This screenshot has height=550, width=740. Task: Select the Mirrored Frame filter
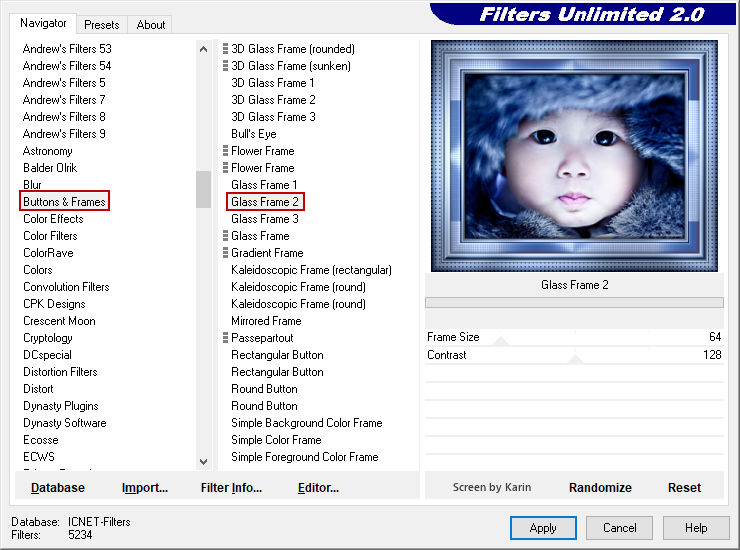(266, 321)
